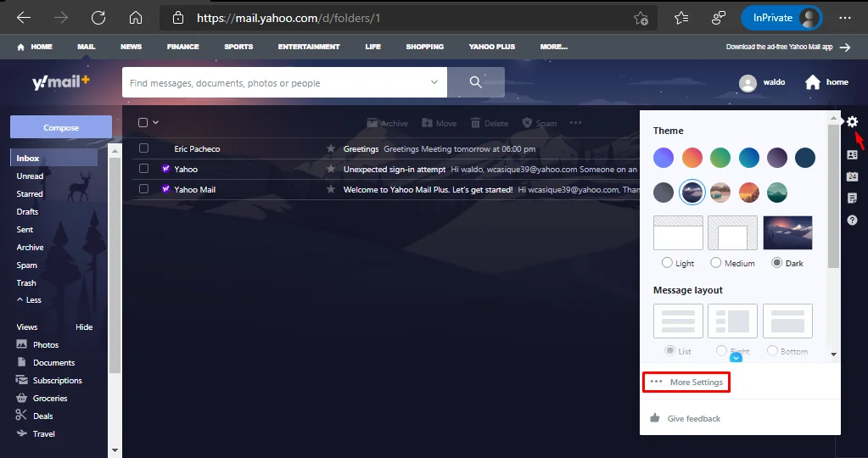Click the magnifying glass search button
868x458 pixels.
(x=476, y=83)
